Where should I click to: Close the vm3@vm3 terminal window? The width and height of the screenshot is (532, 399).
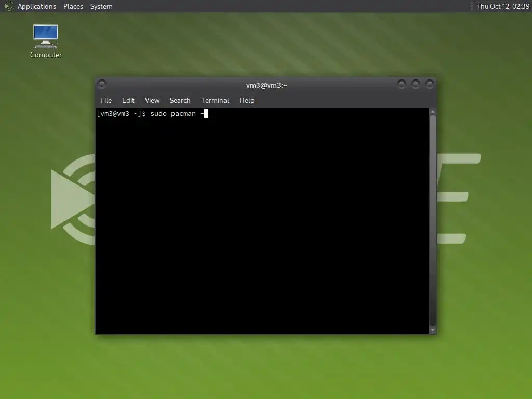coord(429,84)
